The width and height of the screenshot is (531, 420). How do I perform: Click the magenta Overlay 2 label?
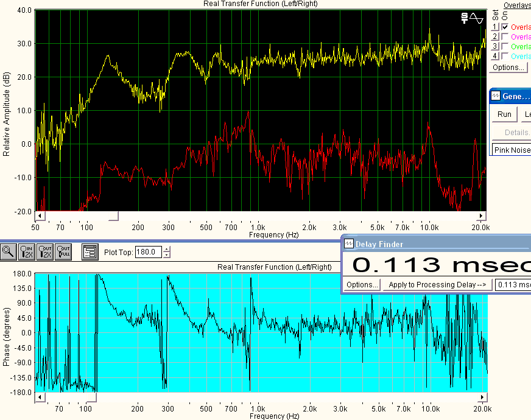coord(521,37)
